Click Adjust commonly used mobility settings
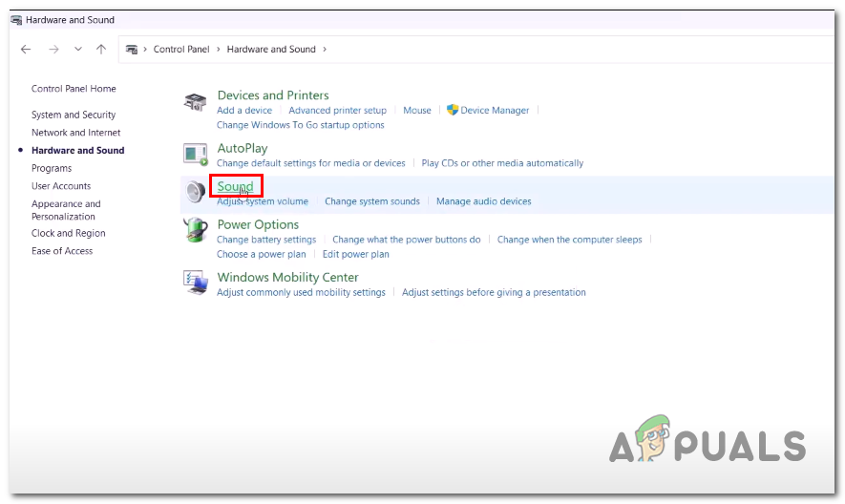The height and width of the screenshot is (504, 845). point(301,292)
